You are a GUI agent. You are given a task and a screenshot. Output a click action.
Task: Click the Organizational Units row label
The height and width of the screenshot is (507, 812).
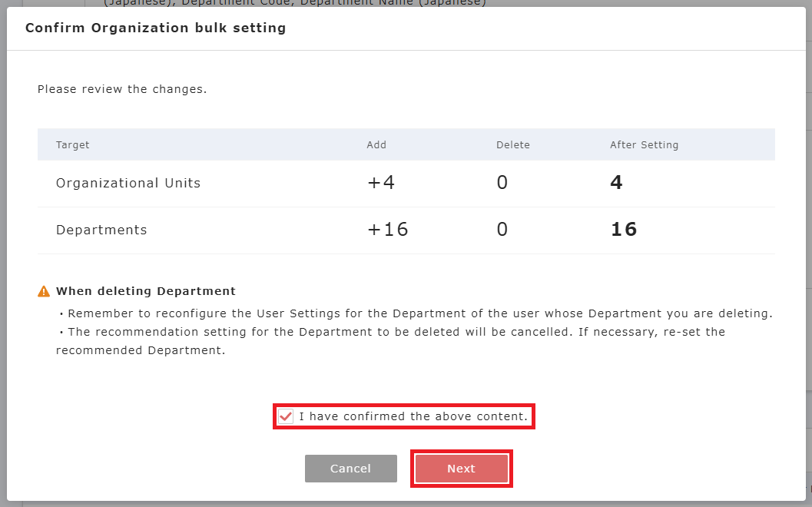point(128,184)
